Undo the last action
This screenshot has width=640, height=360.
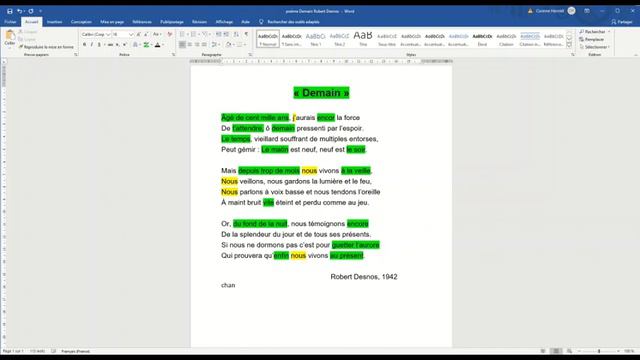[19, 11]
